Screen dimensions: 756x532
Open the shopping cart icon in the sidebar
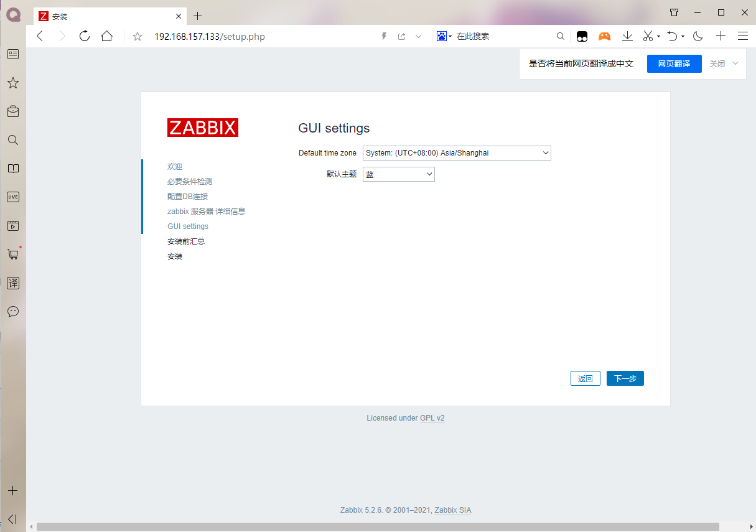pos(13,254)
